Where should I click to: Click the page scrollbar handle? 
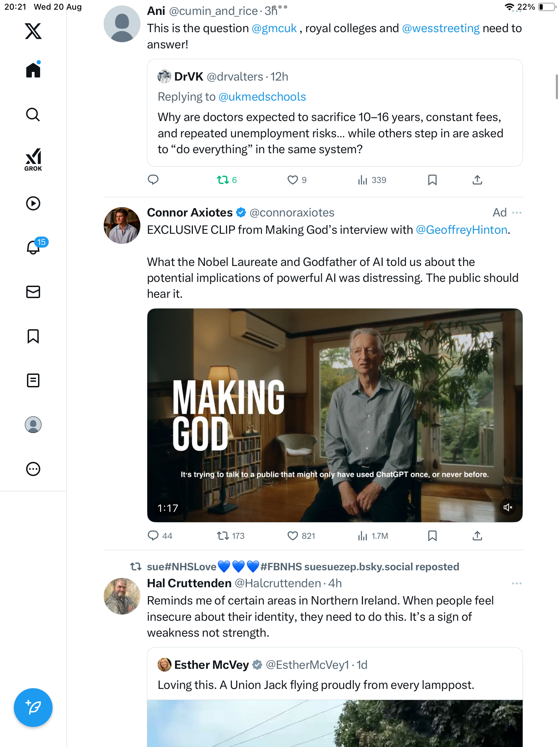pyautogui.click(x=557, y=86)
